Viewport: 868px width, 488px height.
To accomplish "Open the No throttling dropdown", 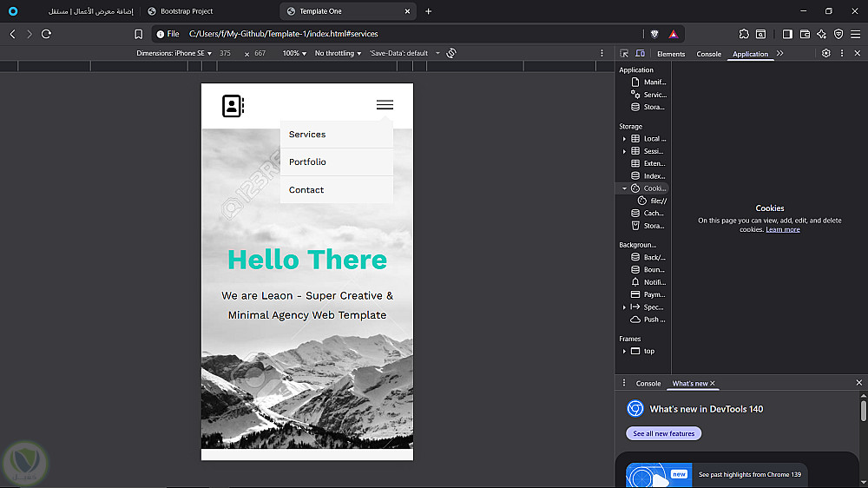I will pos(339,54).
